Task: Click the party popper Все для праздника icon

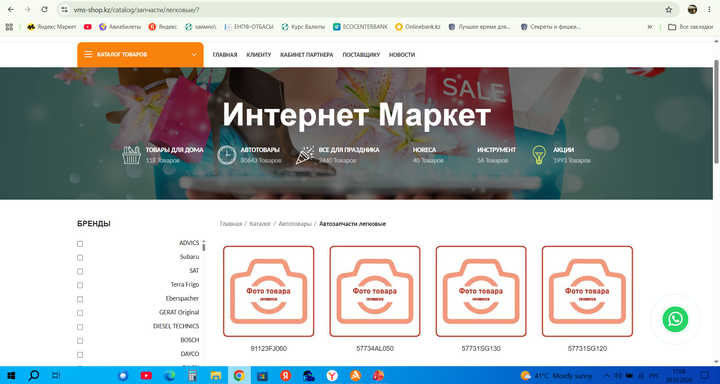Action: (304, 155)
